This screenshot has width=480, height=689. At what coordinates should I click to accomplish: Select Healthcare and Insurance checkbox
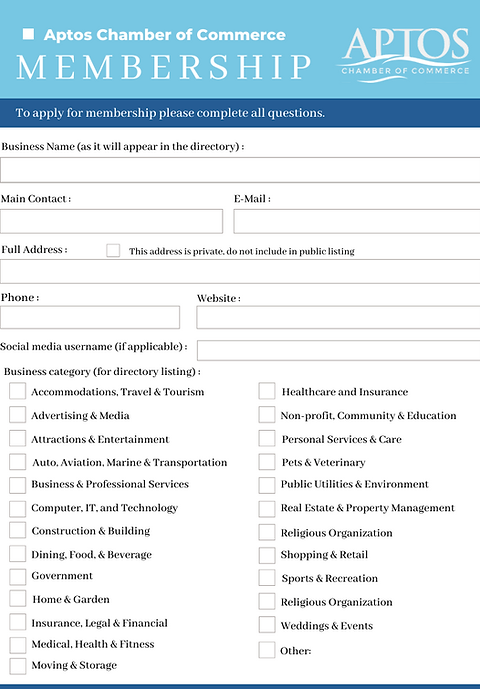[267, 391]
